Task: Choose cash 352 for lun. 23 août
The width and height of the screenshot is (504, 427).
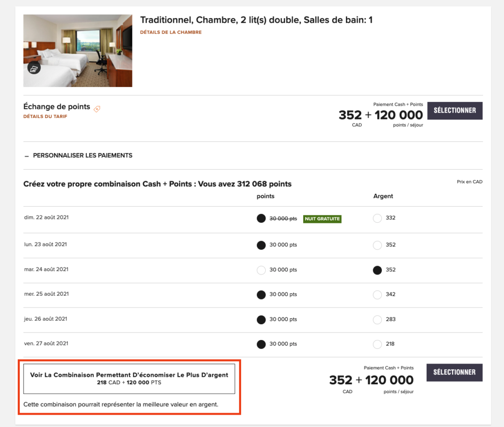Action: click(378, 245)
